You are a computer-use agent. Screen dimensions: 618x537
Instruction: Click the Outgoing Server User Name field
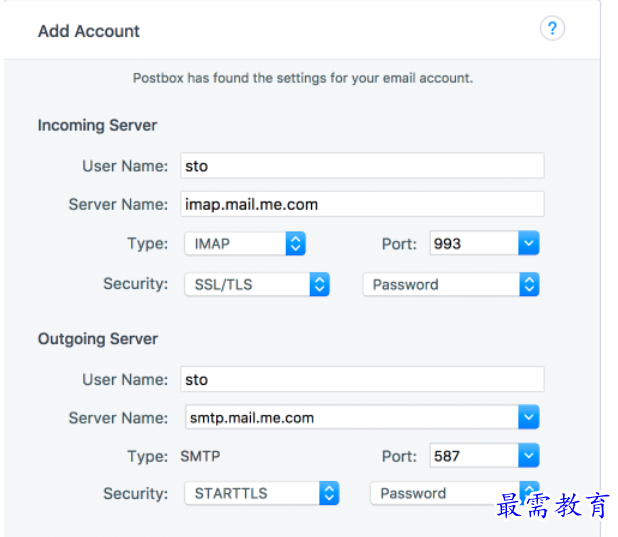tap(362, 379)
